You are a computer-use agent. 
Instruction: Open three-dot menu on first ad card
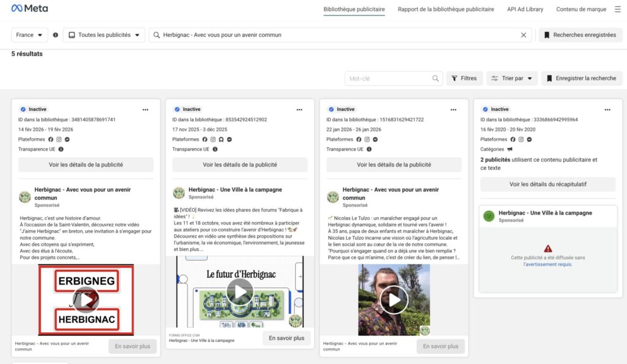point(145,110)
